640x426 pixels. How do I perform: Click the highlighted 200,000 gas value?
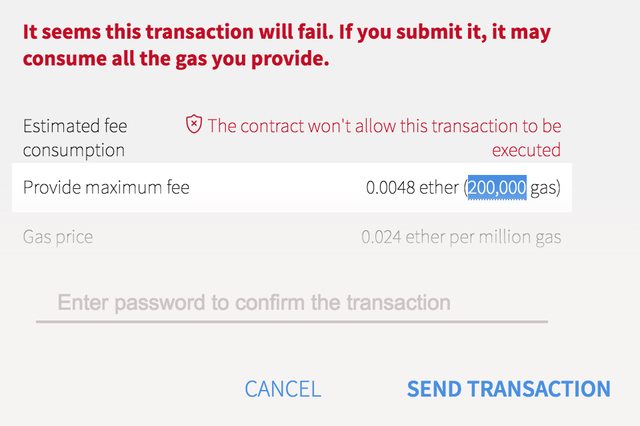coord(497,187)
